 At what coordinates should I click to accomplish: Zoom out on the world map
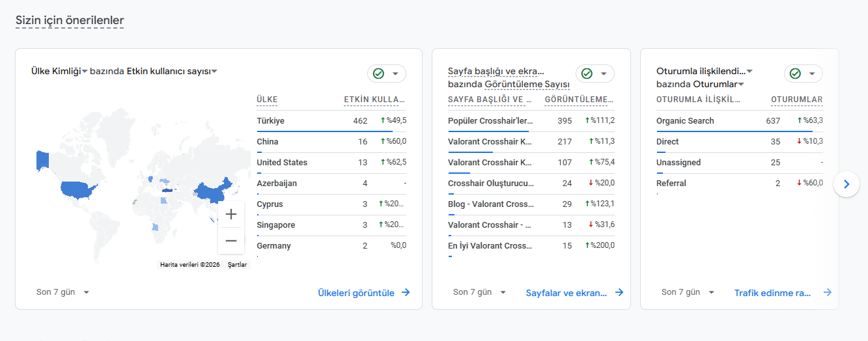coord(231,241)
